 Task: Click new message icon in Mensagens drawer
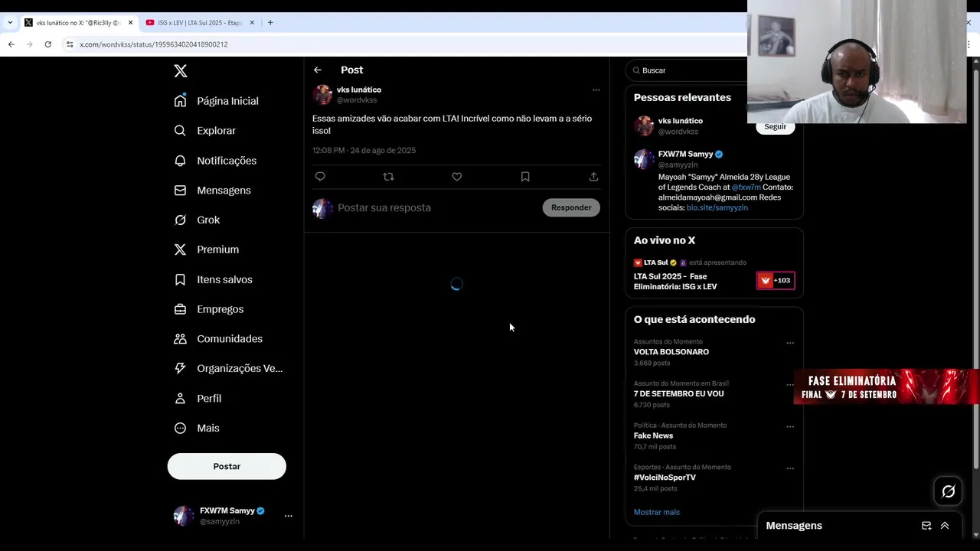tap(926, 526)
